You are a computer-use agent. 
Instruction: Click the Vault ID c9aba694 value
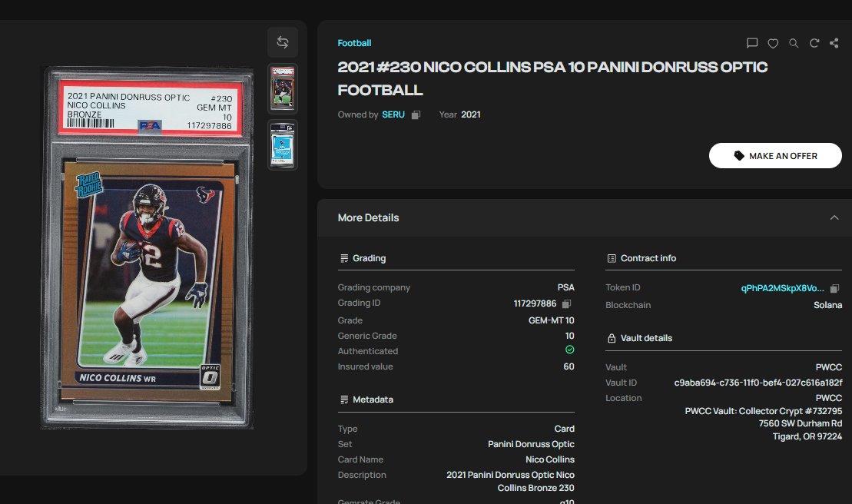pos(758,383)
